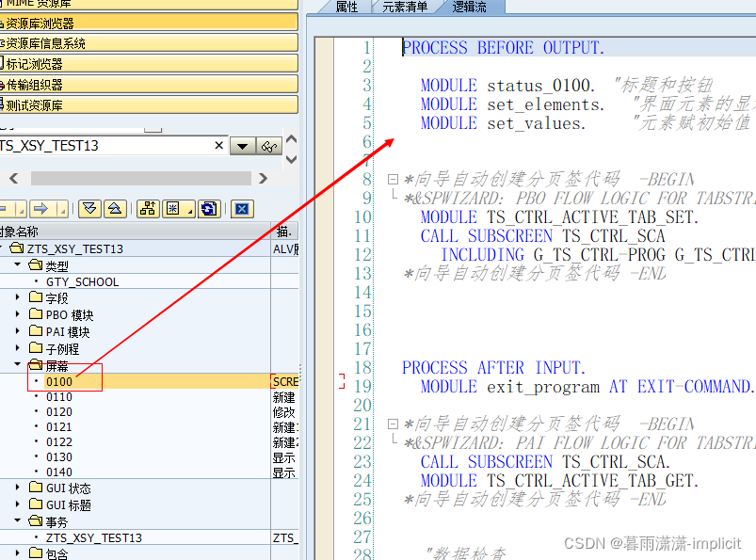
Task: Collapse the 屏幕 folder node
Action: coord(18,364)
